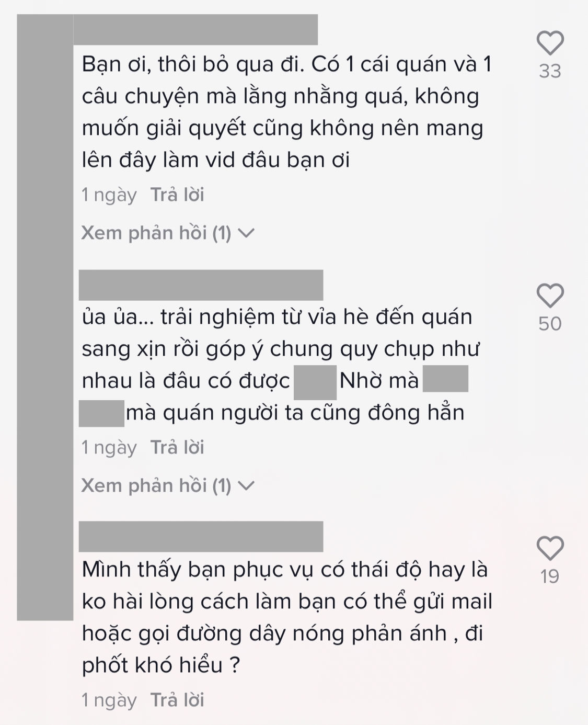
Task: Open the redacted username above the first comment
Action: 195,30
